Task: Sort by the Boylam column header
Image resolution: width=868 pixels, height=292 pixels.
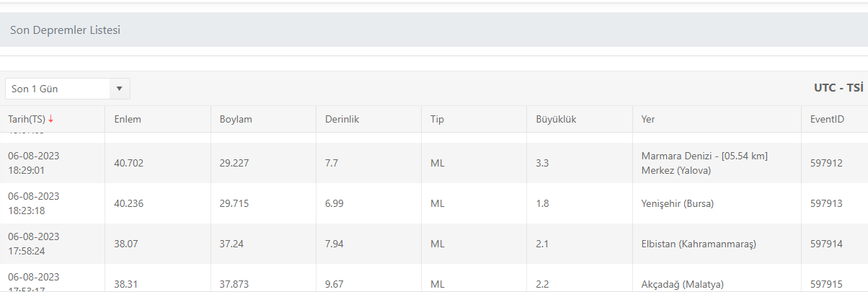Action: [236, 119]
